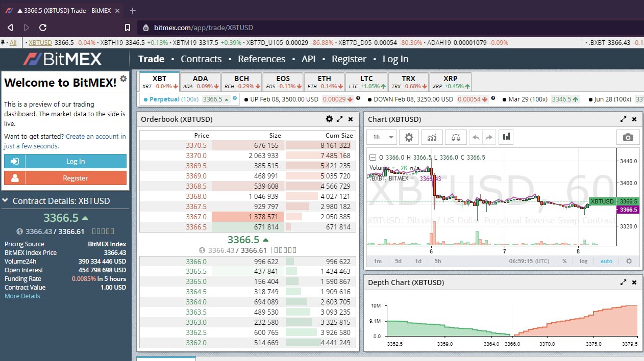Click chart bottom-bar settings gear
This screenshot has width=644, height=361.
629,261
